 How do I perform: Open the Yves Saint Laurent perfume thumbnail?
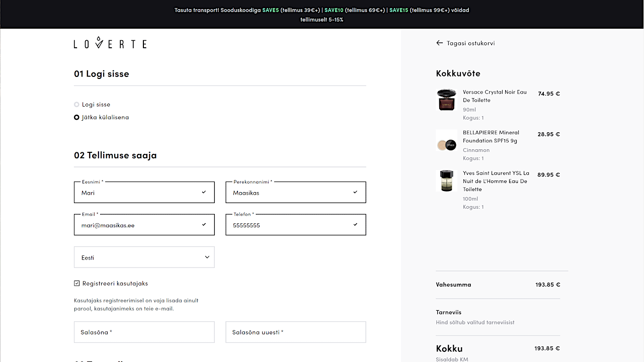446,180
